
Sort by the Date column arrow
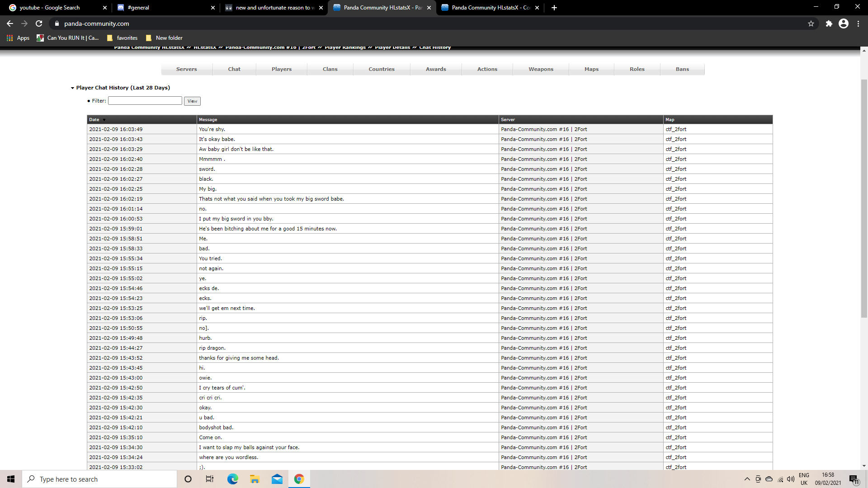tap(104, 120)
